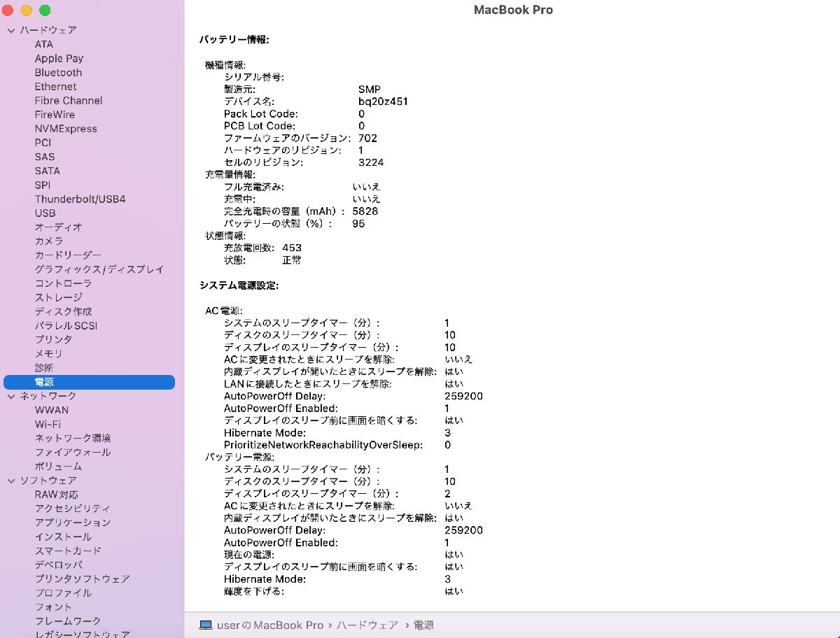
Task: Click 輝度を下げる setting row
Action: click(x=343, y=591)
